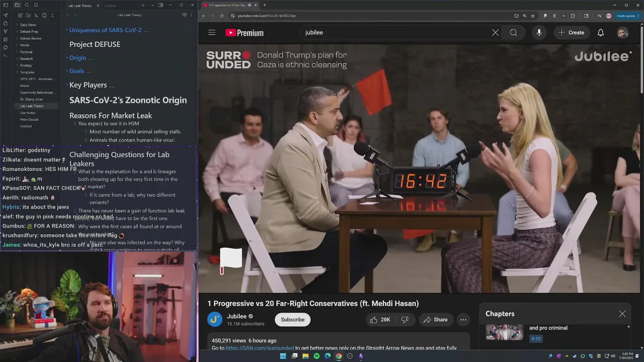This screenshot has width=644, height=362.
Task: Open the Live Notes note
Action: tap(28, 113)
